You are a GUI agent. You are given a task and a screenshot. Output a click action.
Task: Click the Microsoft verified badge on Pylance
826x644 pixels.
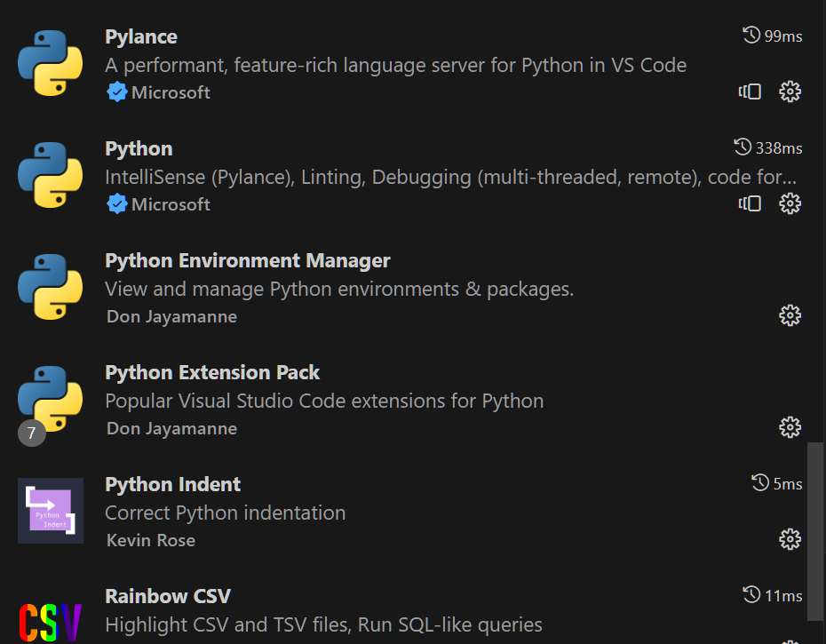(116, 91)
